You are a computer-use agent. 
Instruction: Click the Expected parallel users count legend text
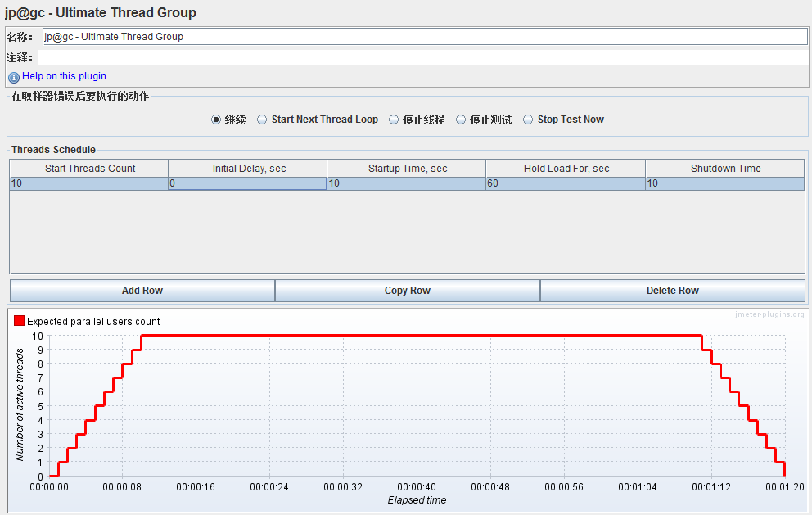(93, 322)
